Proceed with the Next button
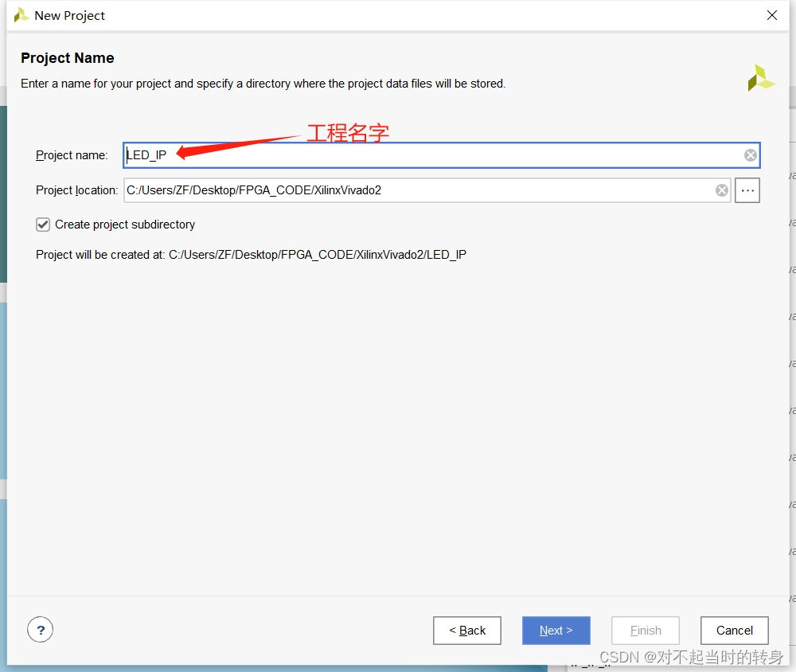 click(x=556, y=631)
